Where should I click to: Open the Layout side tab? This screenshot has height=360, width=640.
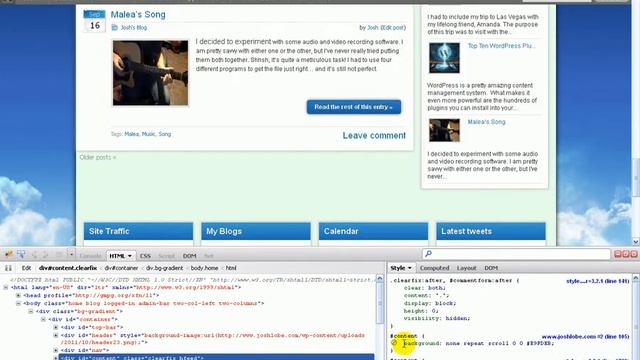pos(467,268)
